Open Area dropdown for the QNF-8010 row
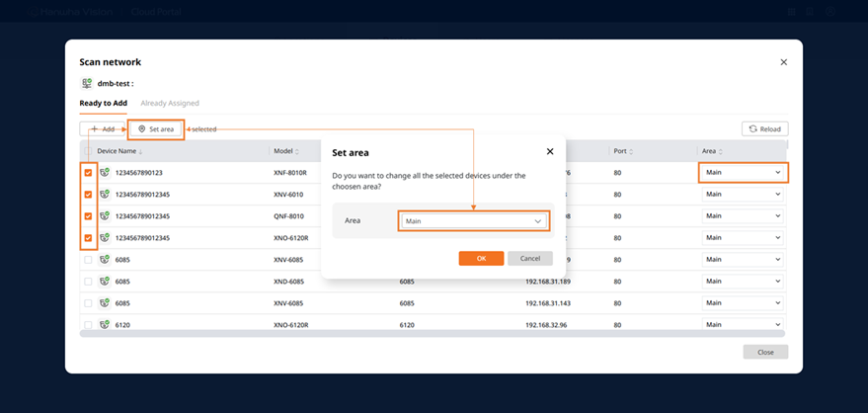868x413 pixels. [x=743, y=216]
